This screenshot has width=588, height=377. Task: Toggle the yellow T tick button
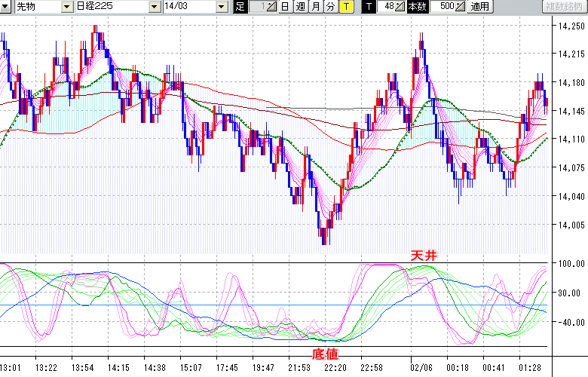coord(345,7)
